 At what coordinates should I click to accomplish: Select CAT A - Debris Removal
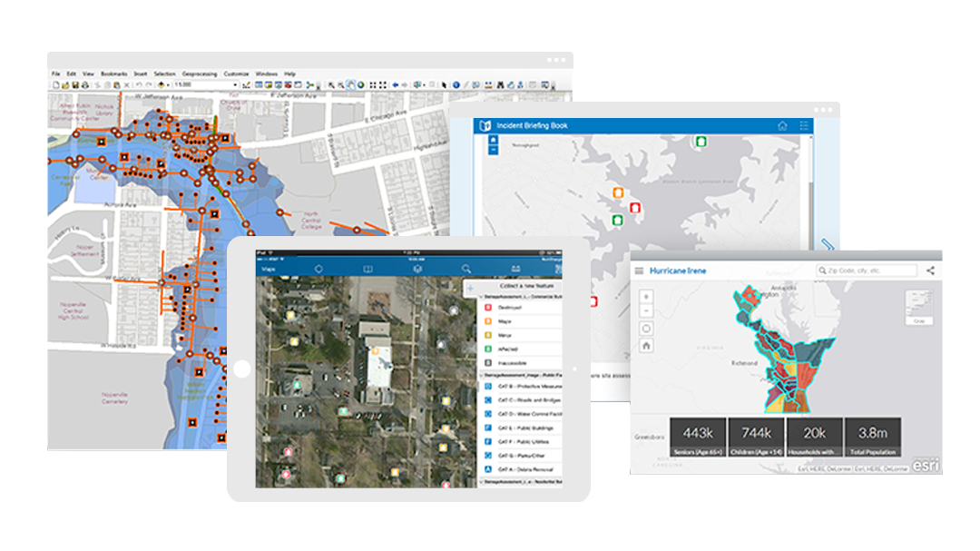(520, 469)
